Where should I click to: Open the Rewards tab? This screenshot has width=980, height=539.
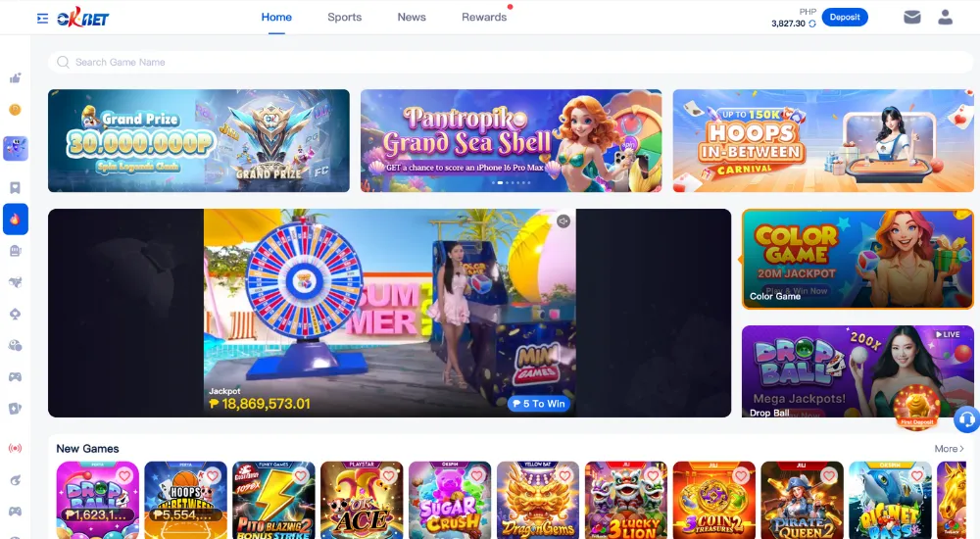(484, 18)
